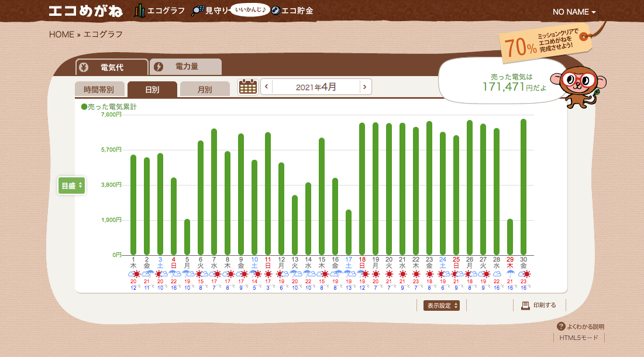This screenshot has height=357, width=644.
Task: Open よくわかる説明 help link
Action: click(x=586, y=327)
